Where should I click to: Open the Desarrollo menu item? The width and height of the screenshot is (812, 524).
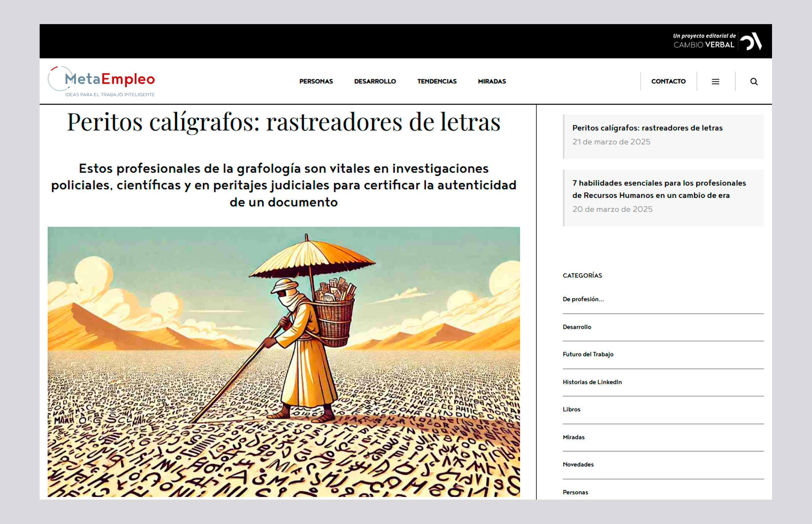click(x=375, y=81)
